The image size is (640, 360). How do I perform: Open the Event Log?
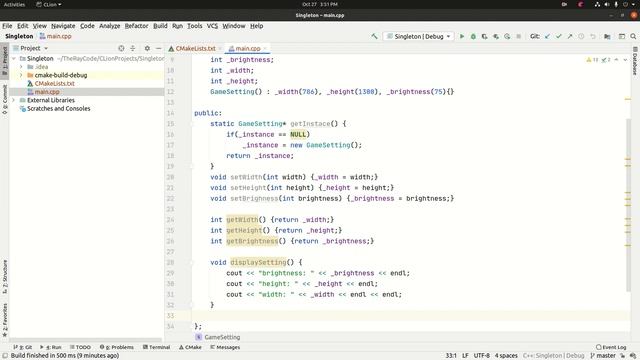click(611, 347)
